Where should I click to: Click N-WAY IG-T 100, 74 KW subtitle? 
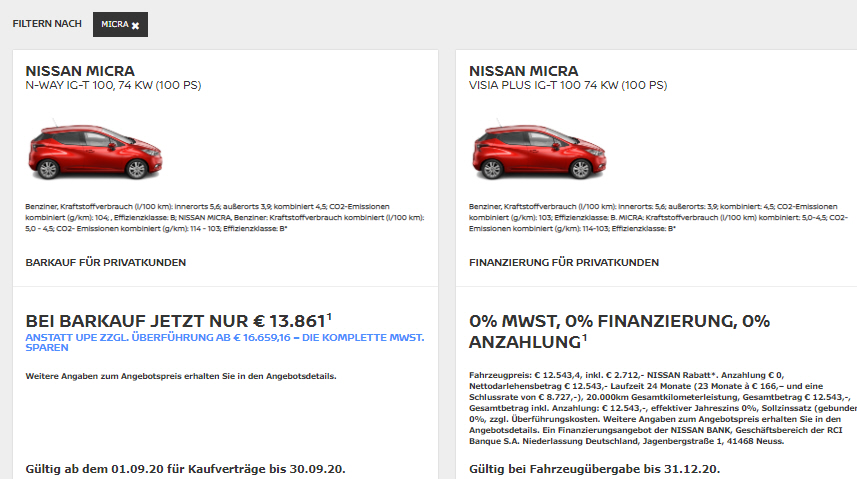click(113, 85)
